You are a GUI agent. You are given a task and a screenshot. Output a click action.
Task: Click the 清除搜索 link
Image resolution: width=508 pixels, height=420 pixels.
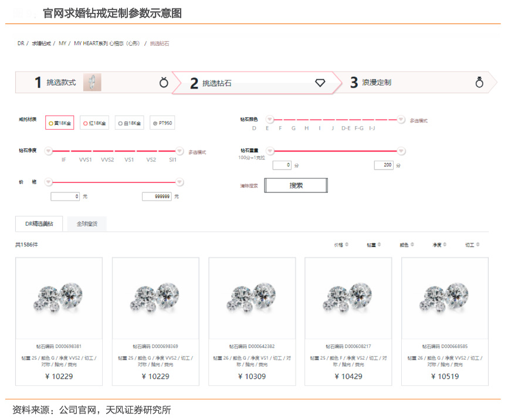pos(249,186)
